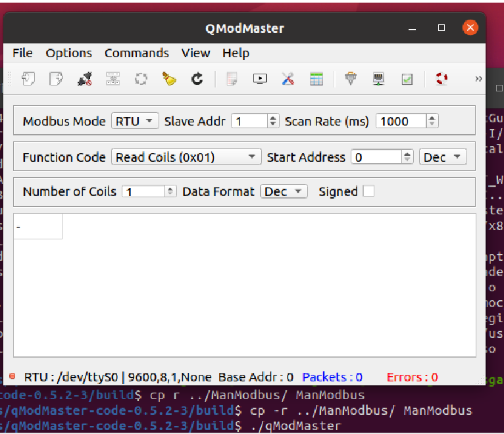Open the Options menu
Screen dimensions: 504x434
[69, 53]
